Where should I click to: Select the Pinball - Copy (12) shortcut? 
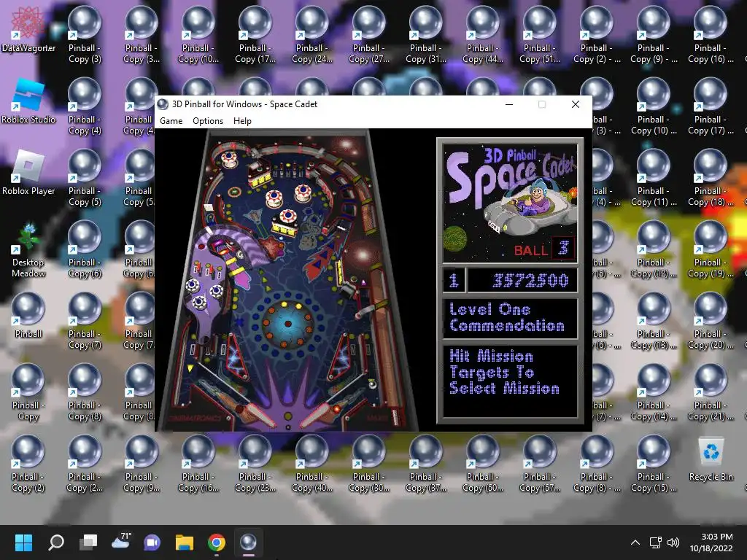point(653,249)
